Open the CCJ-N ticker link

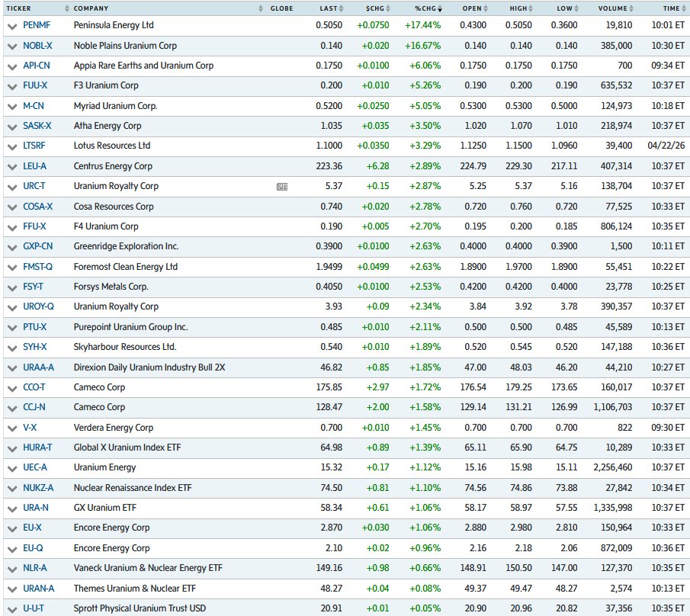tap(34, 407)
